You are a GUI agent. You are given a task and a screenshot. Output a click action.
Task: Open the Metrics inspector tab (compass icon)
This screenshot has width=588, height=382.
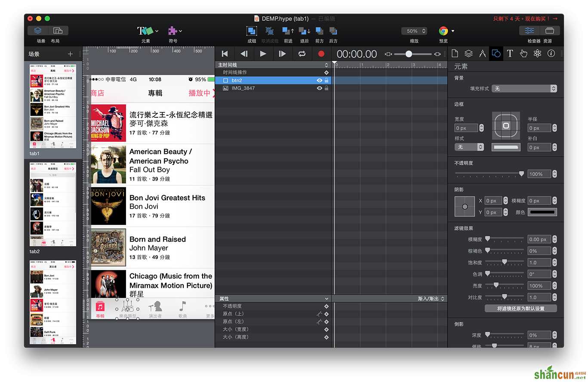click(482, 54)
